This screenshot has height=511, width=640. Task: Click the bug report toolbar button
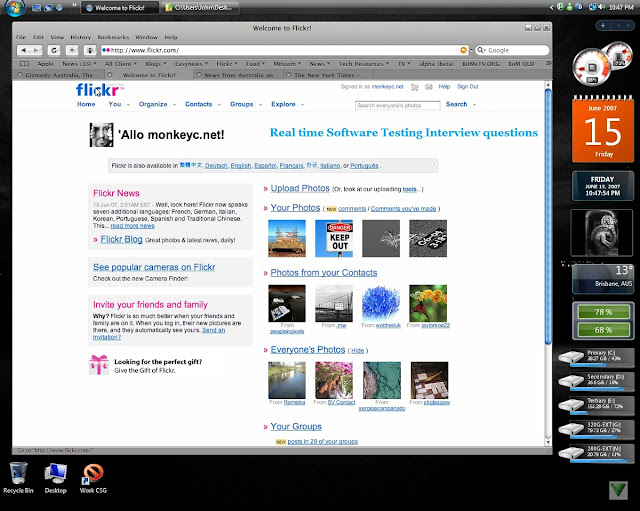click(90, 50)
